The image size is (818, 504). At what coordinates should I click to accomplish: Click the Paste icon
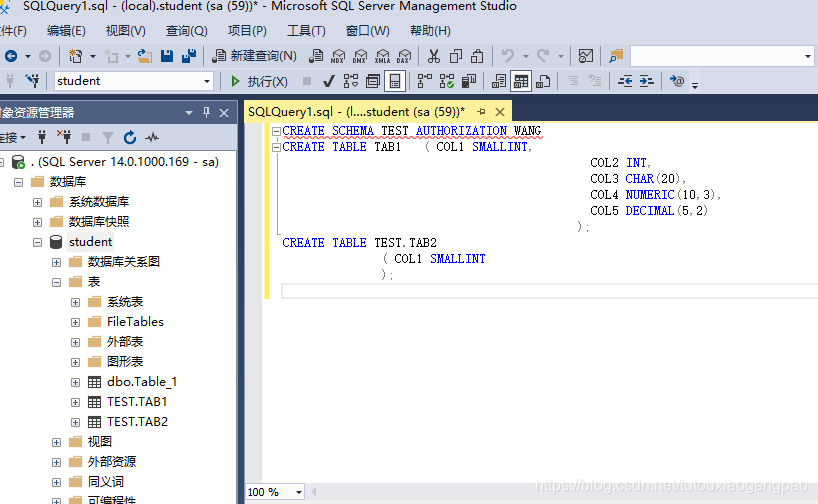(477, 56)
